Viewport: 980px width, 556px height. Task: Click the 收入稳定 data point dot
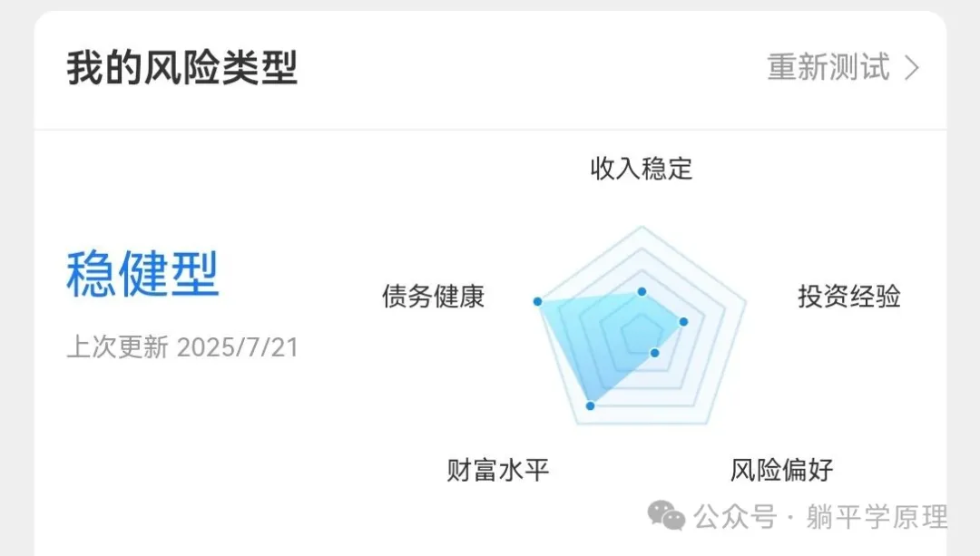642,292
